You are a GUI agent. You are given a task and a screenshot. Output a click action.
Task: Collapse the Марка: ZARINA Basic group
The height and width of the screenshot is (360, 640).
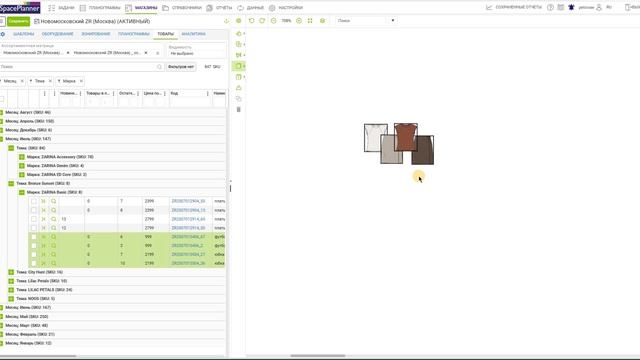[x=22, y=192]
